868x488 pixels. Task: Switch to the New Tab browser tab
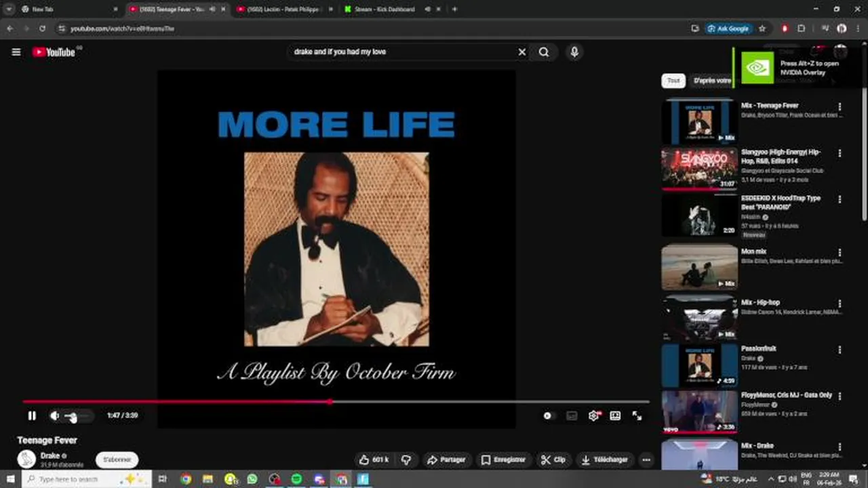68,9
